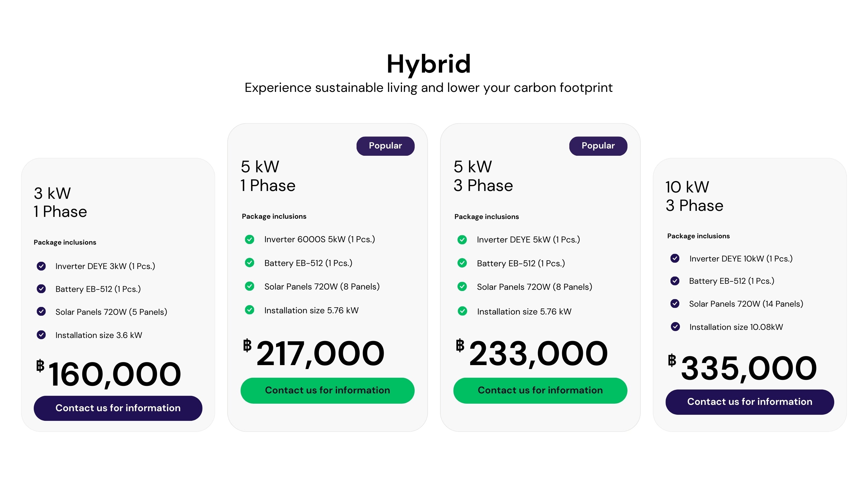
Task: Click Contact us button under 233,000 price
Action: [x=540, y=391]
